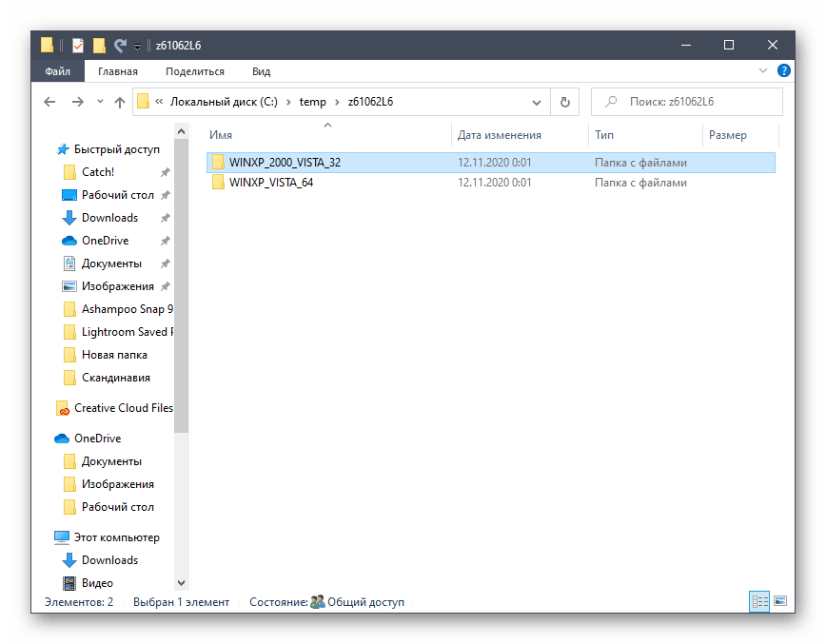
Task: Select the WINXP_VISTA_64 folder
Action: 491,183
